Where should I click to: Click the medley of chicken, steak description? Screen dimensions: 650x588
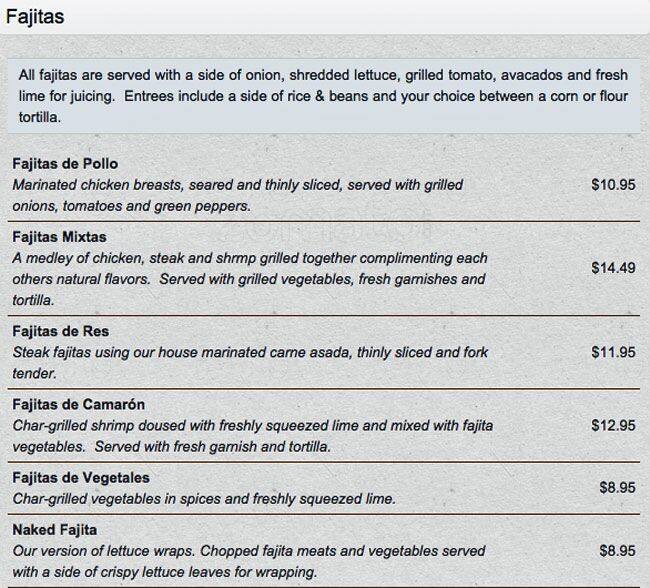pos(250,279)
